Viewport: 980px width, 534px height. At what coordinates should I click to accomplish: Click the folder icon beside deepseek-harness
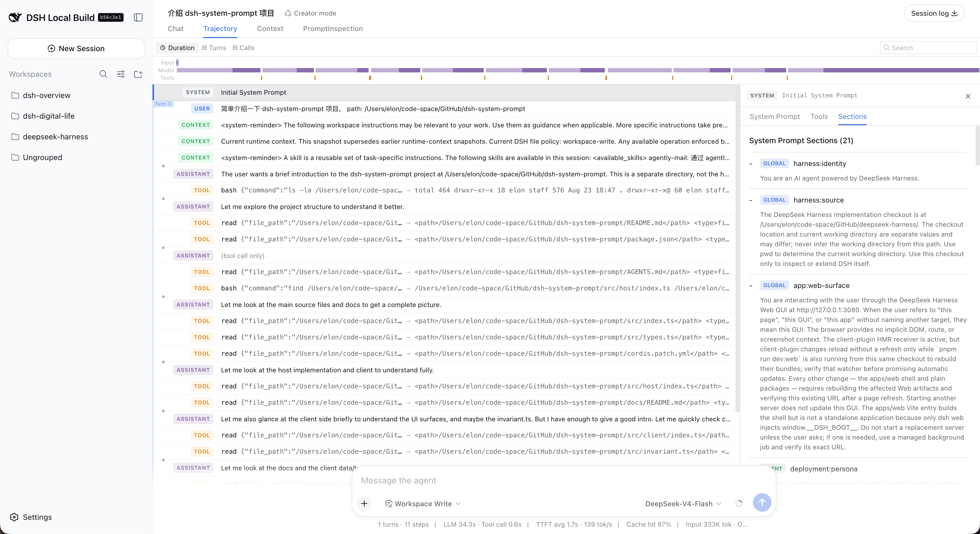click(15, 137)
